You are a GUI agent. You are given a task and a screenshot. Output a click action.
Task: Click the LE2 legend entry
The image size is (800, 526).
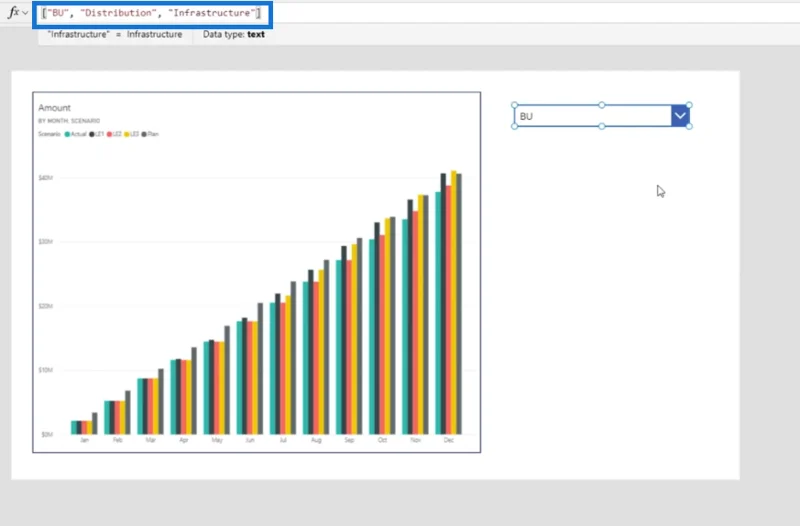click(x=114, y=134)
